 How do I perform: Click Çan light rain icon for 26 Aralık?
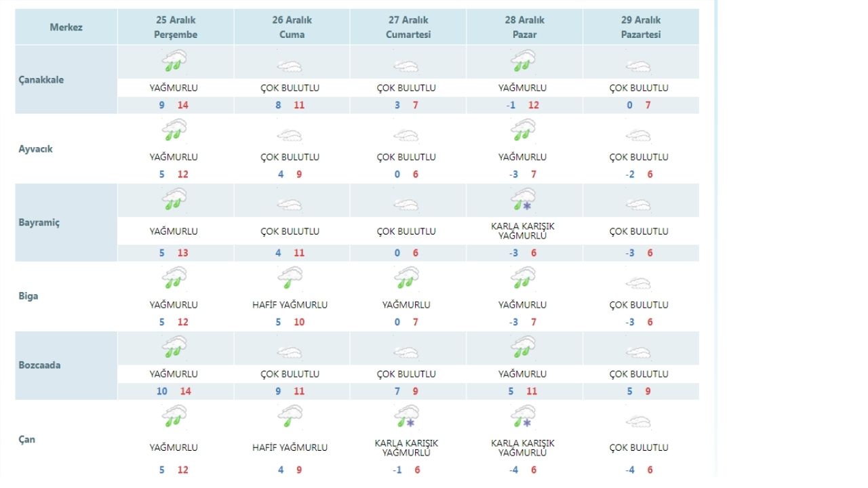(290, 416)
